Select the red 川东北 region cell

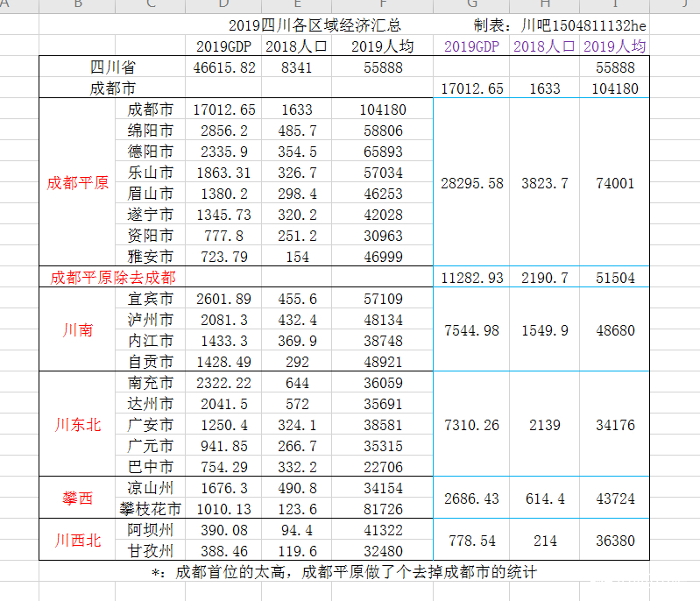point(78,425)
